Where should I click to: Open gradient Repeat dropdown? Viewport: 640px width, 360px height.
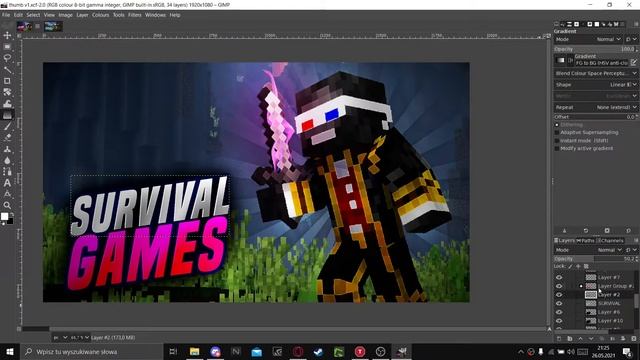pos(596,107)
